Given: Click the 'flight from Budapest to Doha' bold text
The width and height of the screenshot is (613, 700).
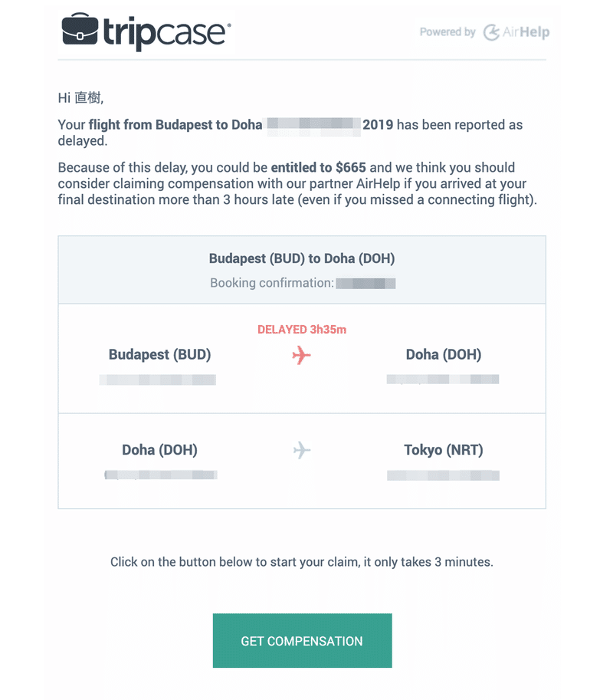Looking at the screenshot, I should [x=175, y=125].
